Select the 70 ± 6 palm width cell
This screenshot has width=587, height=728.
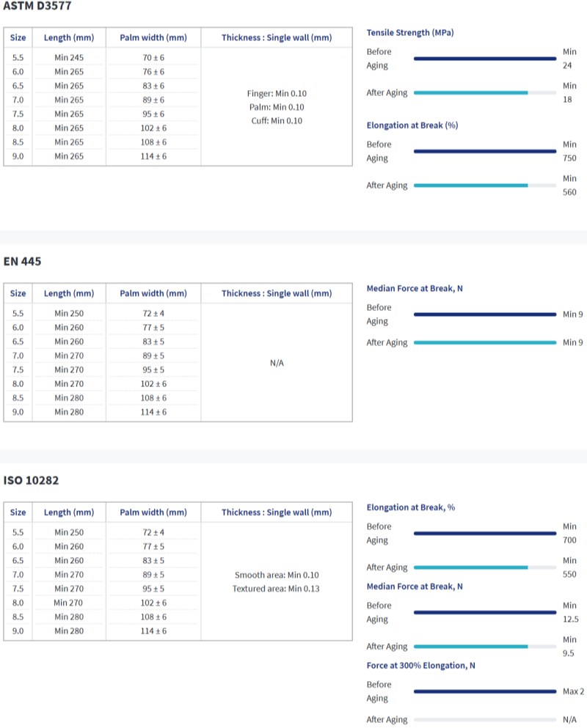click(153, 57)
